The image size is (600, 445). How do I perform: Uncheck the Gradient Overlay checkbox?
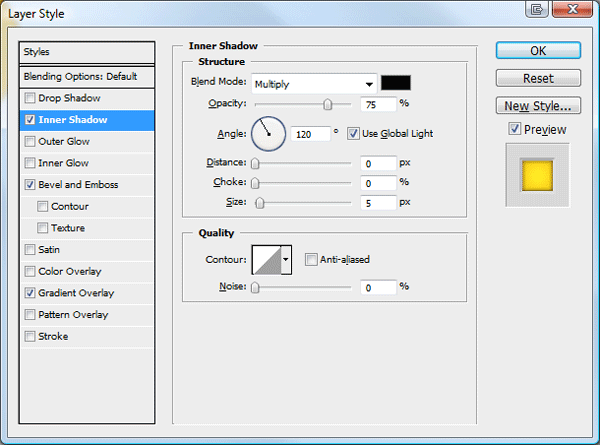30,293
